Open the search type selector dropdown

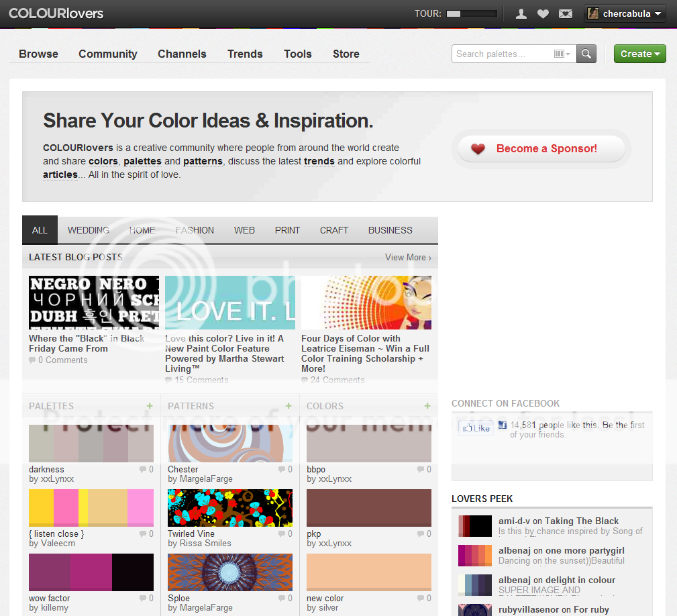click(x=562, y=54)
